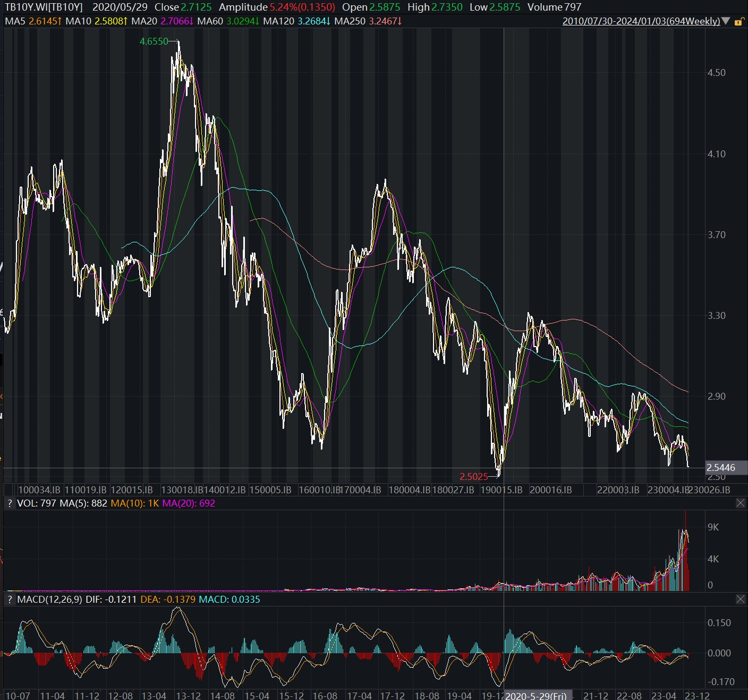Open help for MACD indicator
This screenshot has width=748, height=700.
(x=9, y=599)
